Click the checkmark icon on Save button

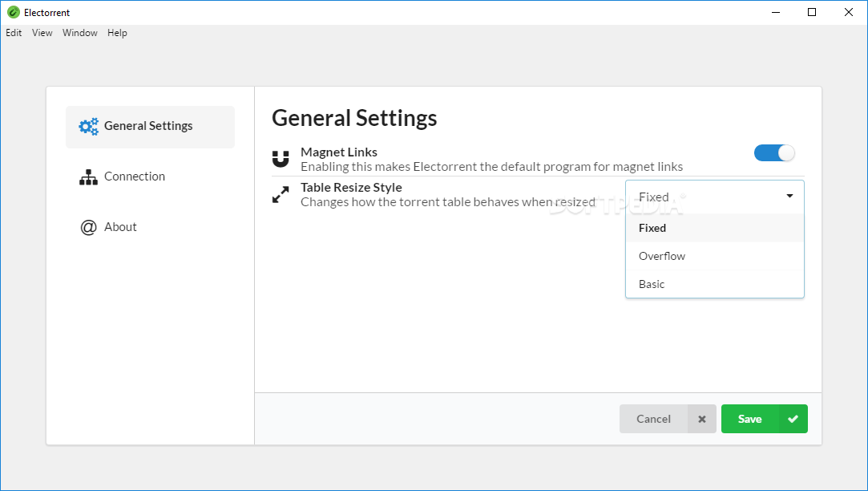[x=793, y=419]
